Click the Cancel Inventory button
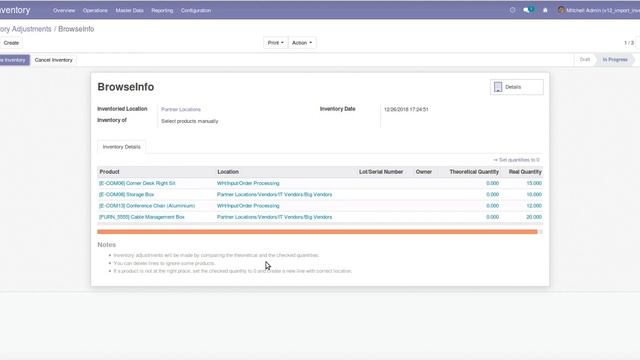Viewport: 640px width, 360px height. click(x=53, y=60)
